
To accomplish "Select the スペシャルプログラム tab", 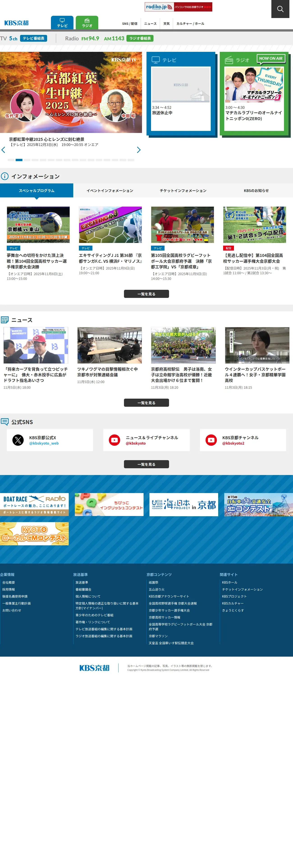I will (x=37, y=191).
